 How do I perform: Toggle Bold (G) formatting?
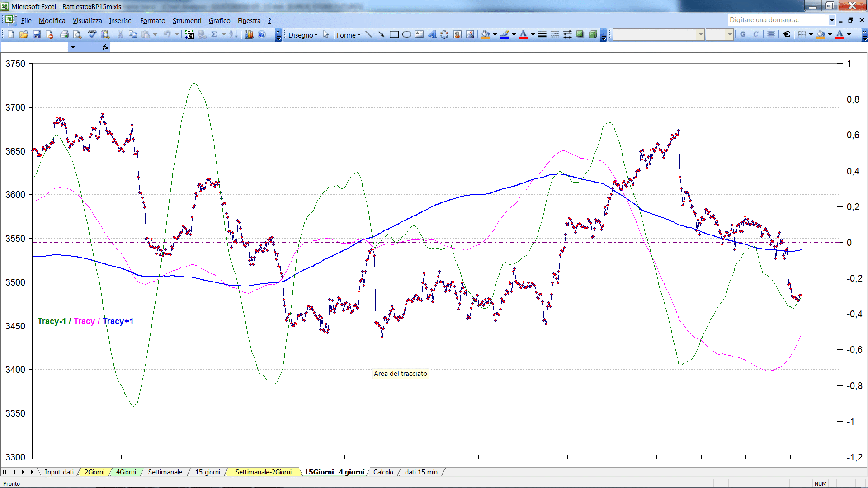[x=743, y=34]
